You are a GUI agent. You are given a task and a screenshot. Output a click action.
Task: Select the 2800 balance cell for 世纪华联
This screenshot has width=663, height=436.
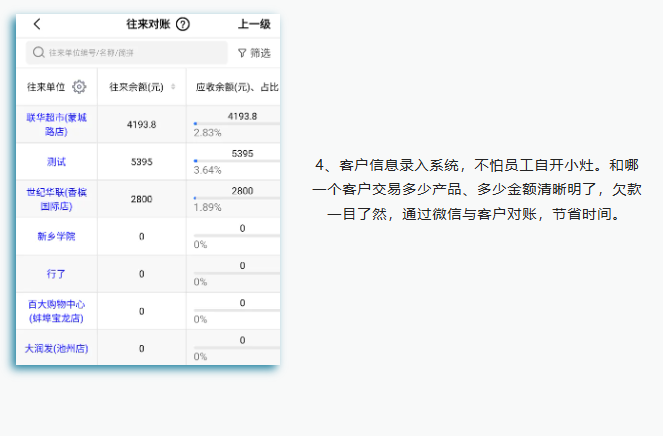[142, 199]
